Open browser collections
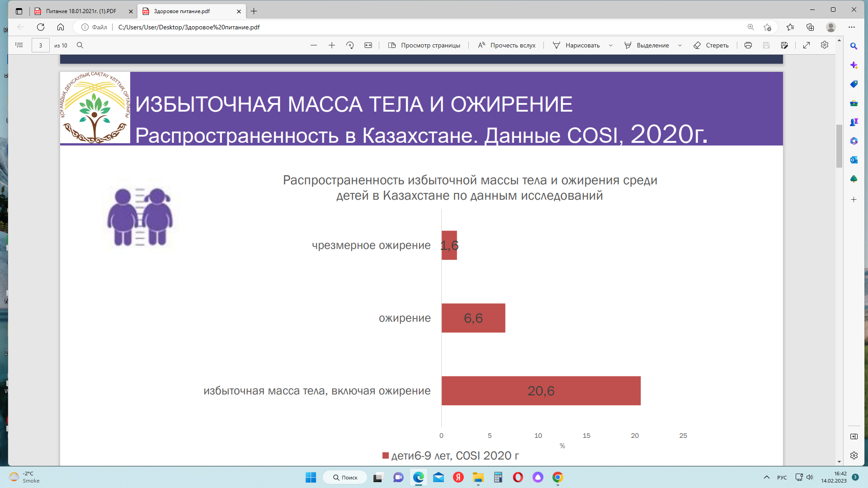 pos(810,27)
